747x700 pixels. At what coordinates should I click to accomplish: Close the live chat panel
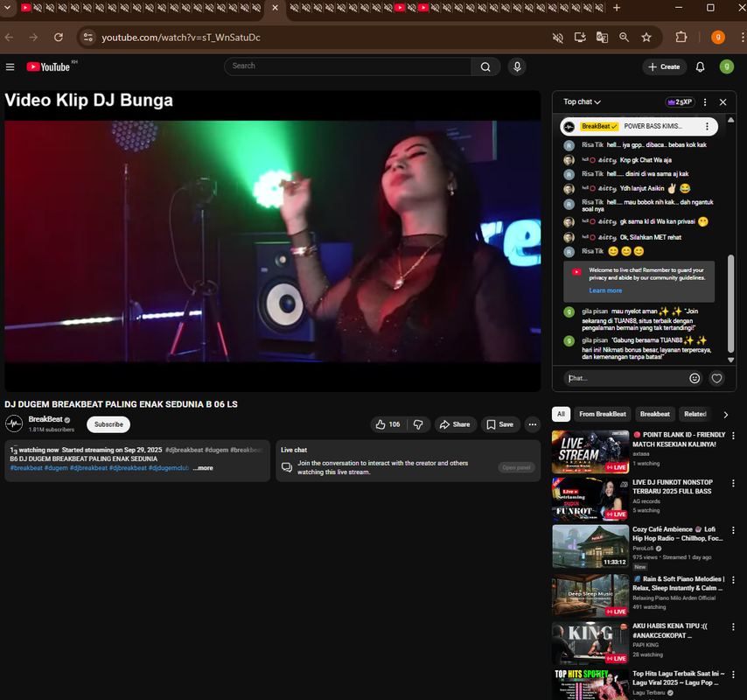point(723,102)
